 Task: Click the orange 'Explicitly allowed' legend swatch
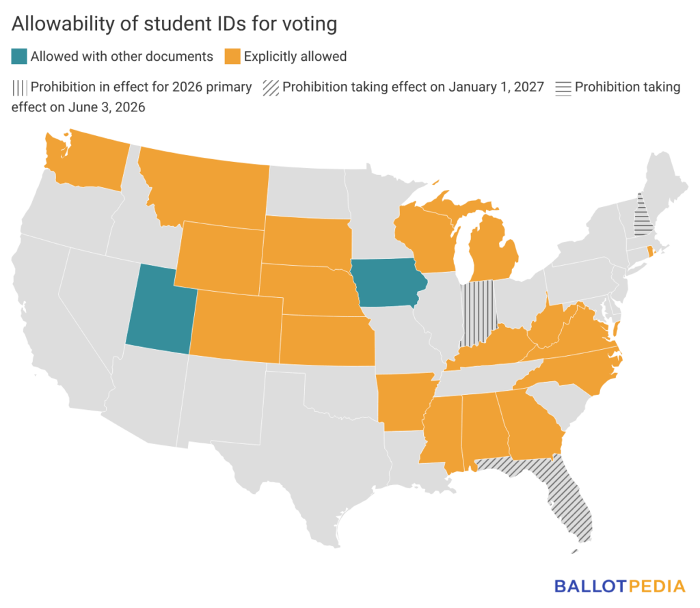click(x=232, y=56)
